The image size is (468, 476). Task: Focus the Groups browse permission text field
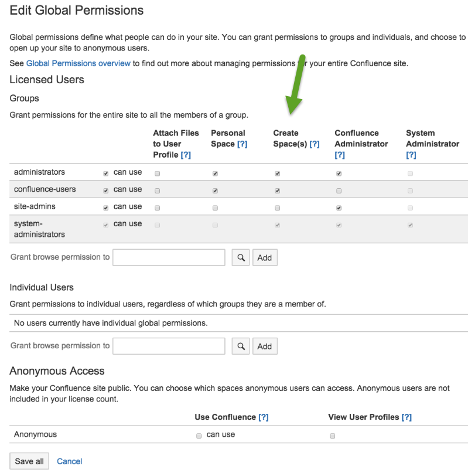point(169,257)
